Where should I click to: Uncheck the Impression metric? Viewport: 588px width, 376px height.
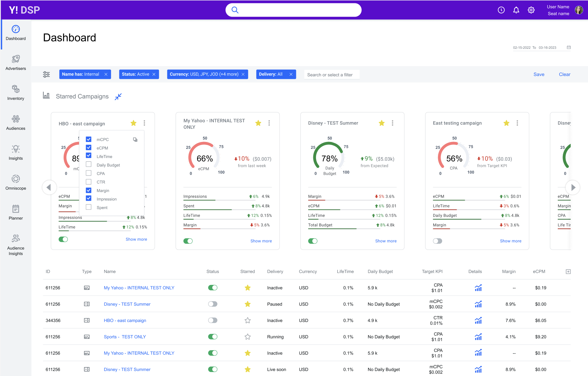88,198
